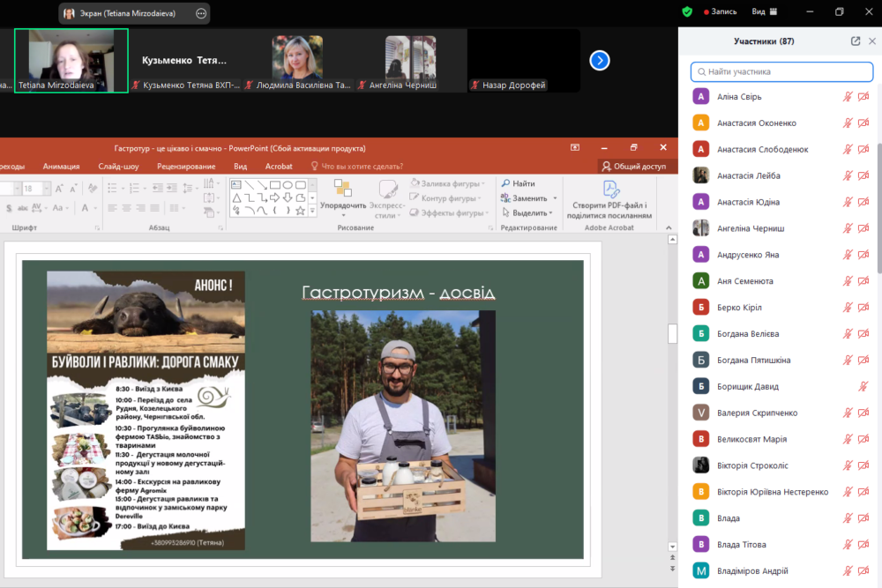The image size is (882, 588).
Task: Go to next slide double arrow
Action: 672,569
